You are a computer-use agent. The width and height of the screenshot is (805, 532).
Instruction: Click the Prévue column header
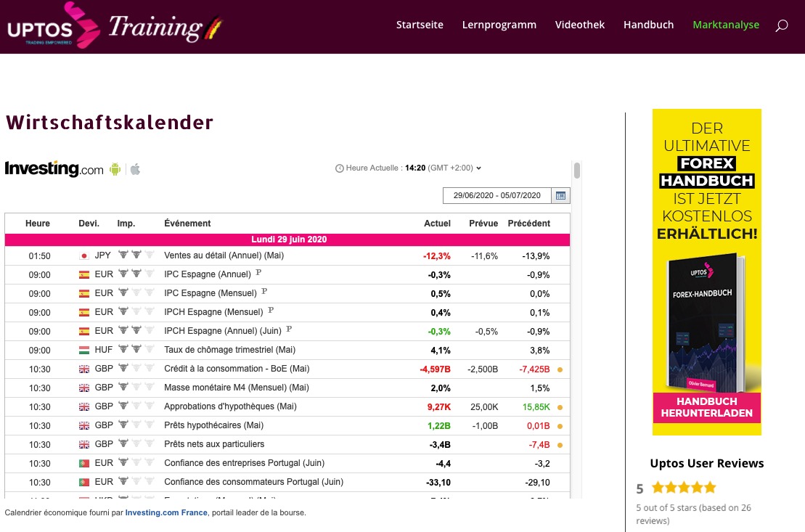[483, 224]
